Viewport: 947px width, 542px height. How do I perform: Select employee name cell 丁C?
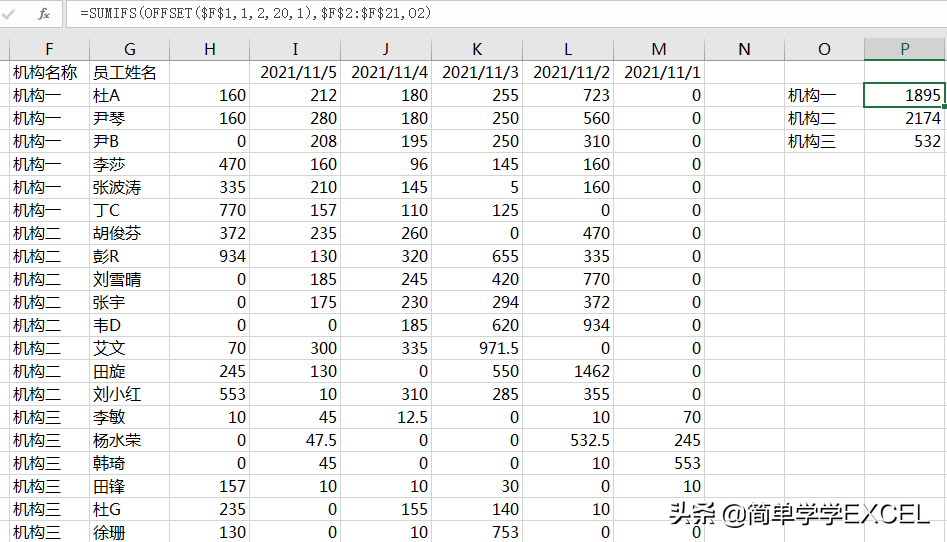click(x=129, y=210)
